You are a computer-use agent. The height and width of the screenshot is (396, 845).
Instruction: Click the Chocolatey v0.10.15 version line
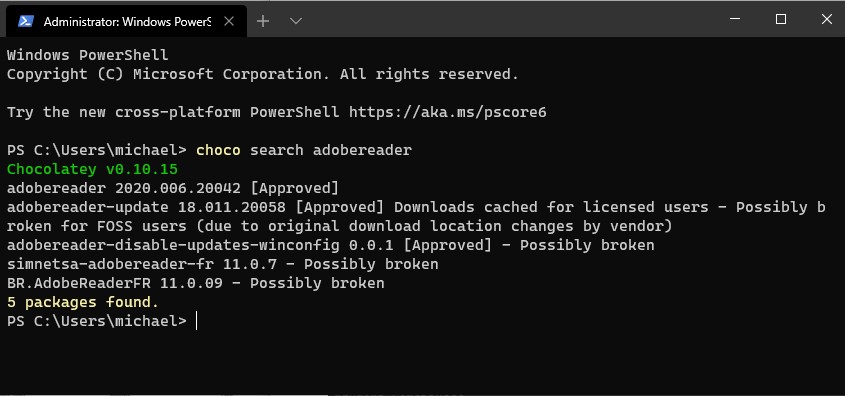tap(92, 169)
